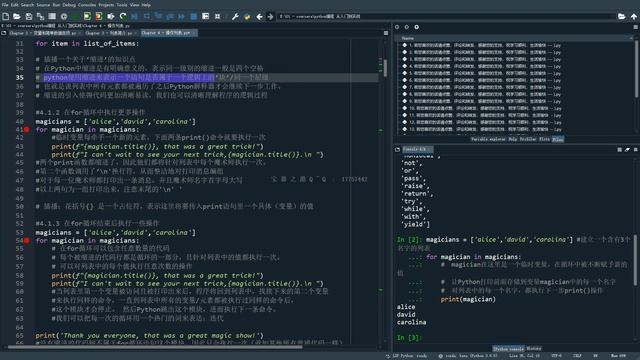Run selection or current line
640x360 pixels.
click(111, 16)
